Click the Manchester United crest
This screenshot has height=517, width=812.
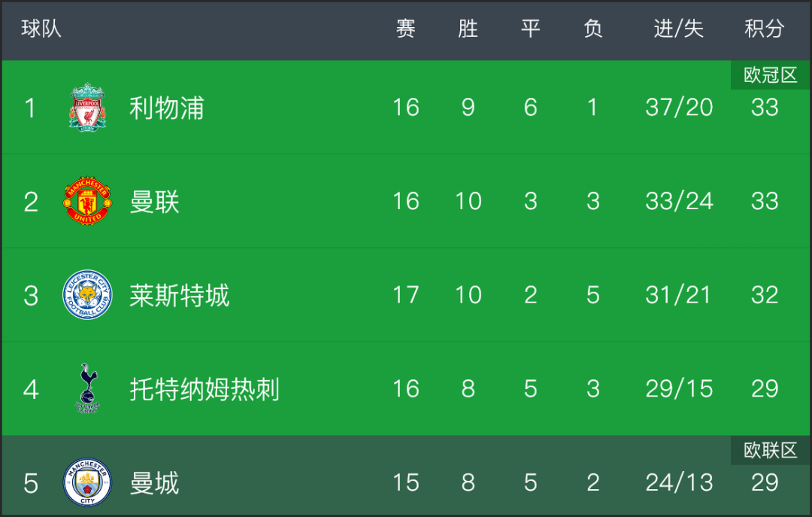tap(87, 201)
